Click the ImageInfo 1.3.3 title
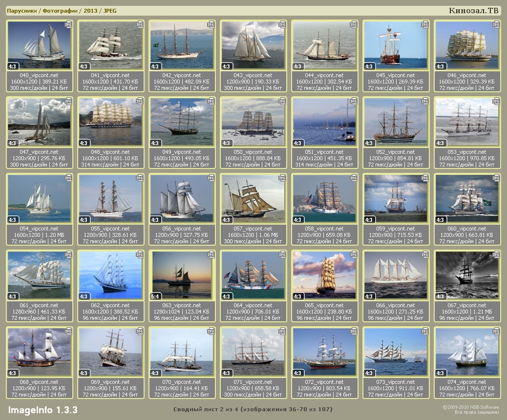Viewport: 507px width, 420px height. click(x=42, y=410)
